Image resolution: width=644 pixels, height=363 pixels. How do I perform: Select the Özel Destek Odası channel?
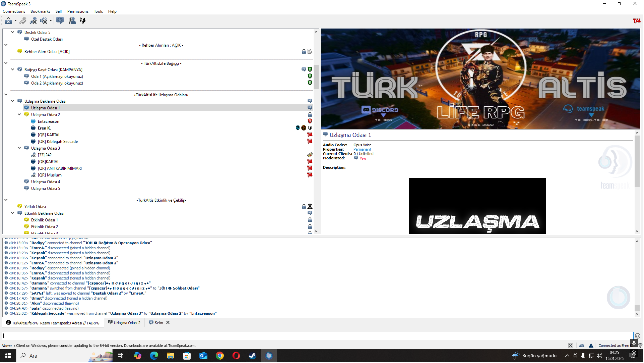(47, 39)
